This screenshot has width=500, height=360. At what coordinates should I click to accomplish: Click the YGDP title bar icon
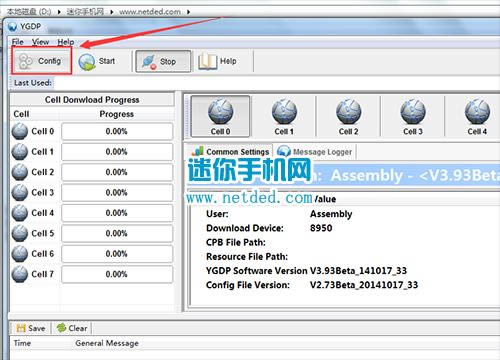coord(12,26)
